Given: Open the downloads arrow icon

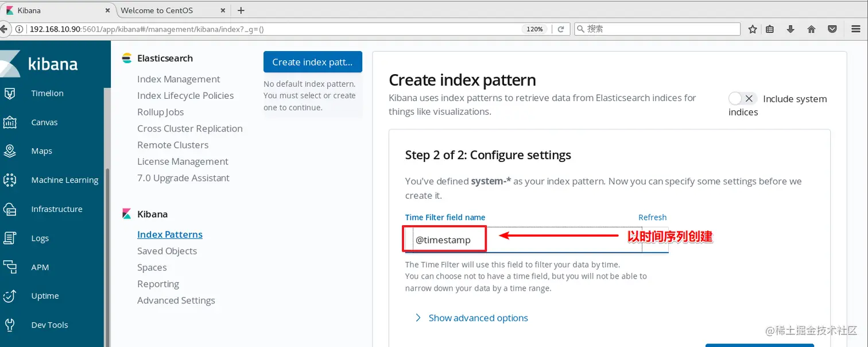Looking at the screenshot, I should [x=790, y=29].
